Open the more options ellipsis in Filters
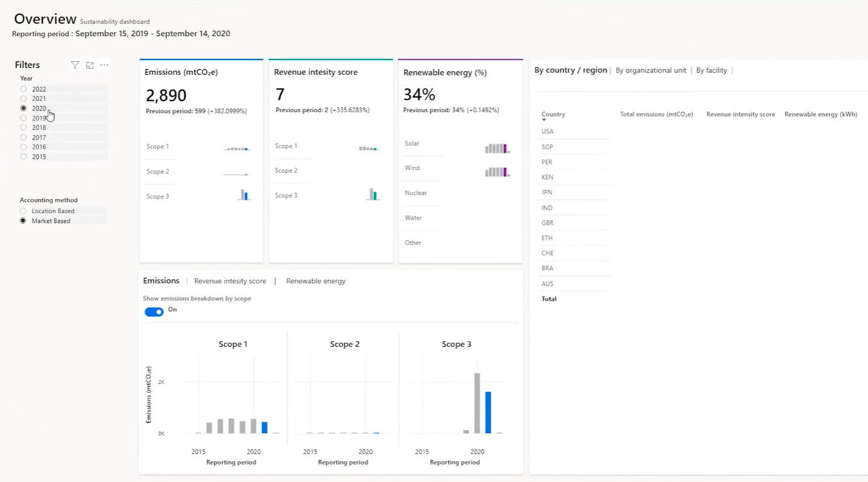Screen dimensions: 868x482 tap(104, 65)
